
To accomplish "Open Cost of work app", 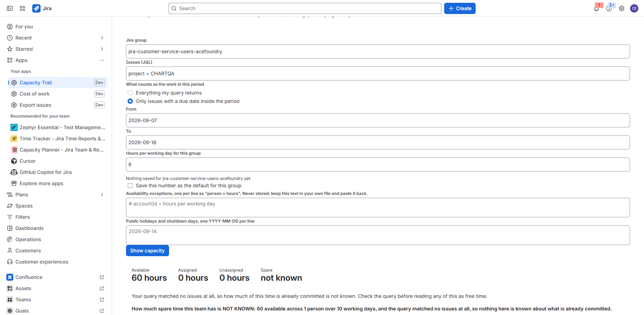I will (58, 94).
